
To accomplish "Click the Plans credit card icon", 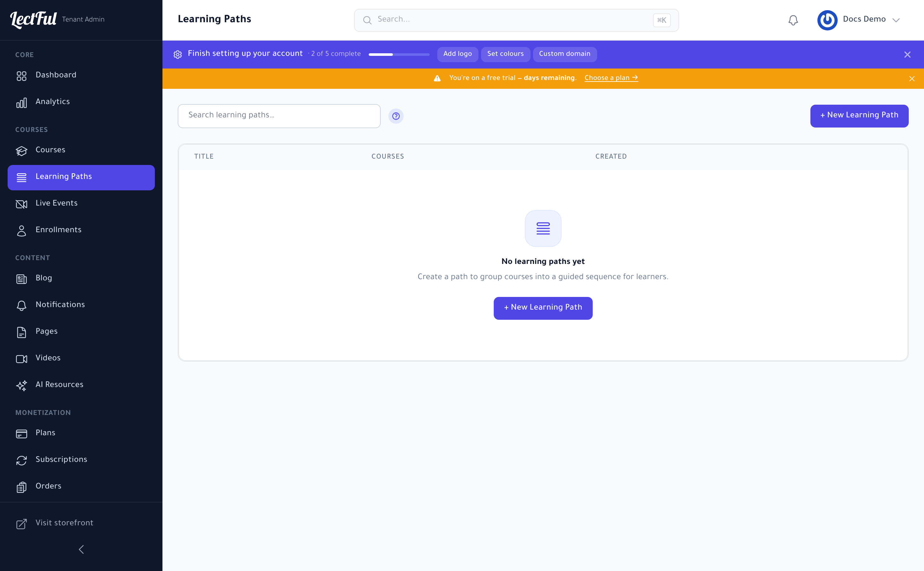I will pyautogui.click(x=22, y=434).
